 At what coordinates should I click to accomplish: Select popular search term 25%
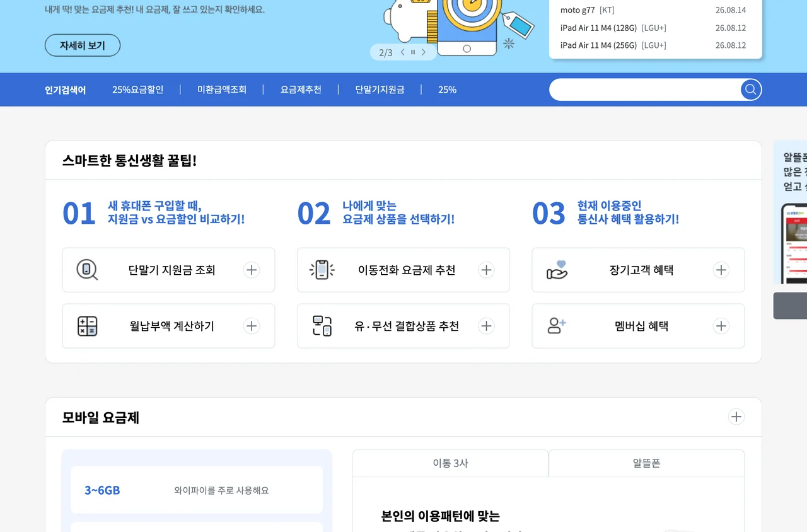[x=447, y=90]
